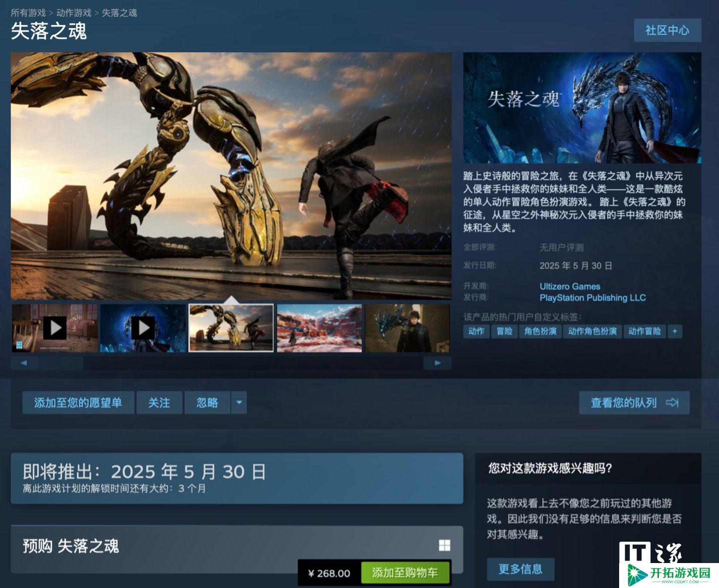Open developer Ultizero Games page

[570, 287]
